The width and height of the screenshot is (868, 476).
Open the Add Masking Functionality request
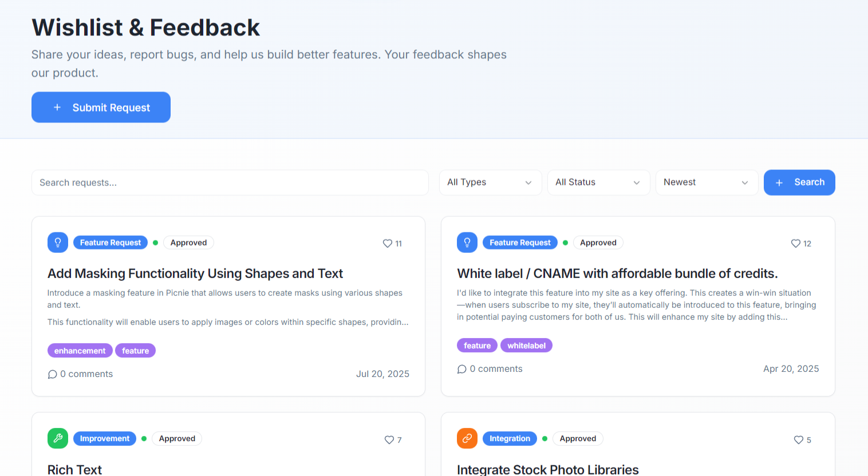pyautogui.click(x=195, y=273)
